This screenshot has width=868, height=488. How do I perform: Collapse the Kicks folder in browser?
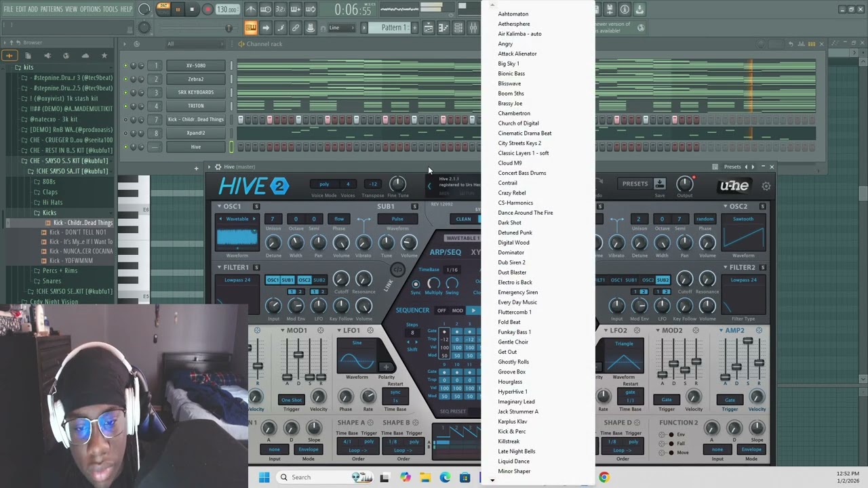49,213
